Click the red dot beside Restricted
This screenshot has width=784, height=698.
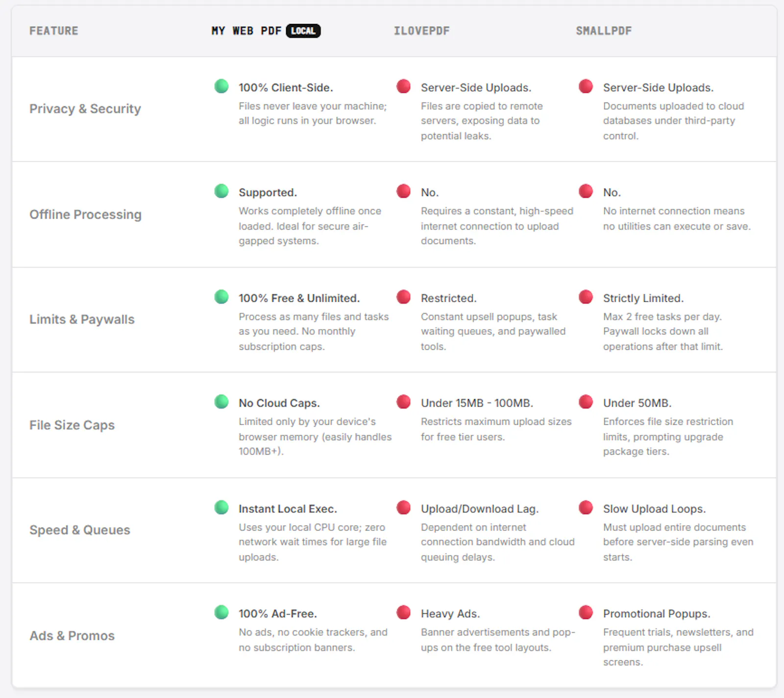tap(404, 297)
